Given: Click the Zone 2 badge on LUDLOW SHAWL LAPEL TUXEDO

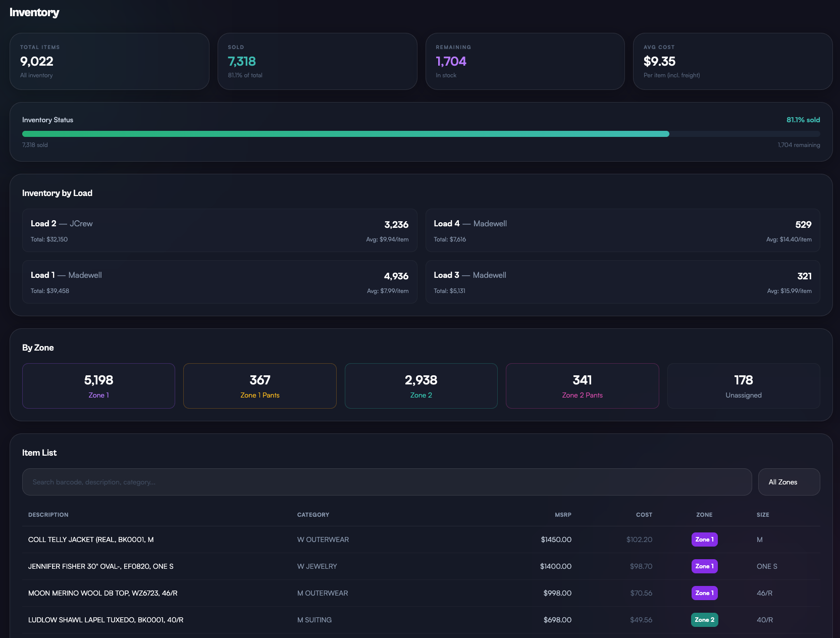Looking at the screenshot, I should (704, 620).
